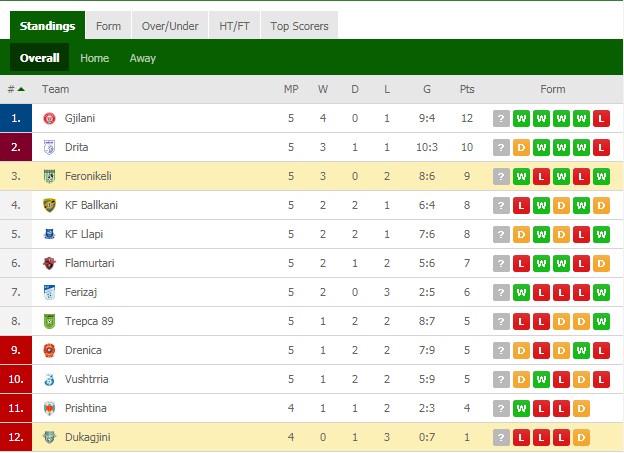
Task: Click the Drenica team logo
Action: [x=49, y=350]
